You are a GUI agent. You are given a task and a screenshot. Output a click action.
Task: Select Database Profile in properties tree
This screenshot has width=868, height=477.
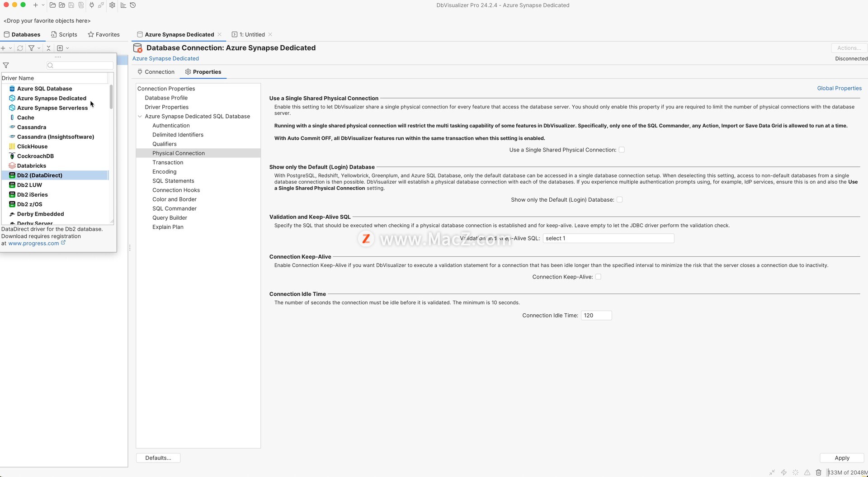coord(166,98)
